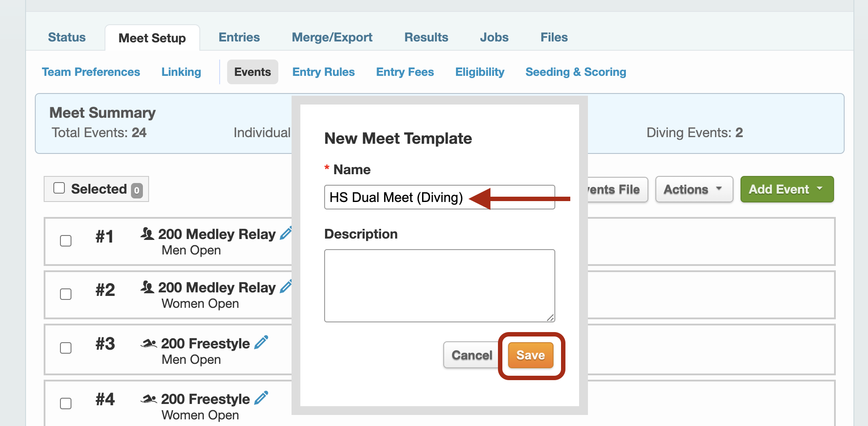Viewport: 868px width, 426px height.
Task: Edit the 200 Medley Relay Women Open event
Action: tap(287, 286)
